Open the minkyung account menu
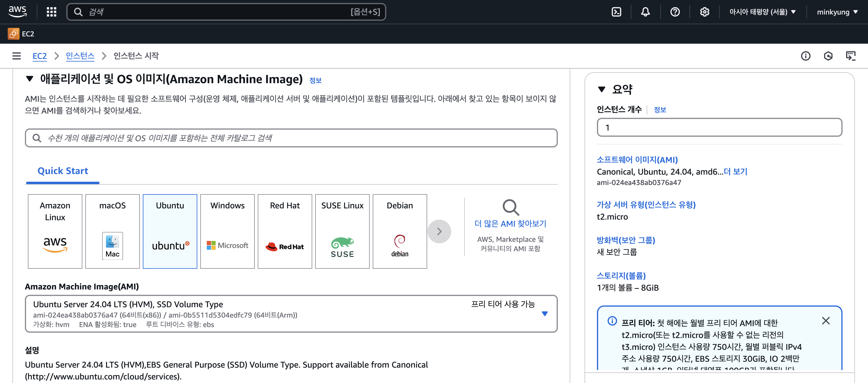The image size is (868, 383). 837,12
